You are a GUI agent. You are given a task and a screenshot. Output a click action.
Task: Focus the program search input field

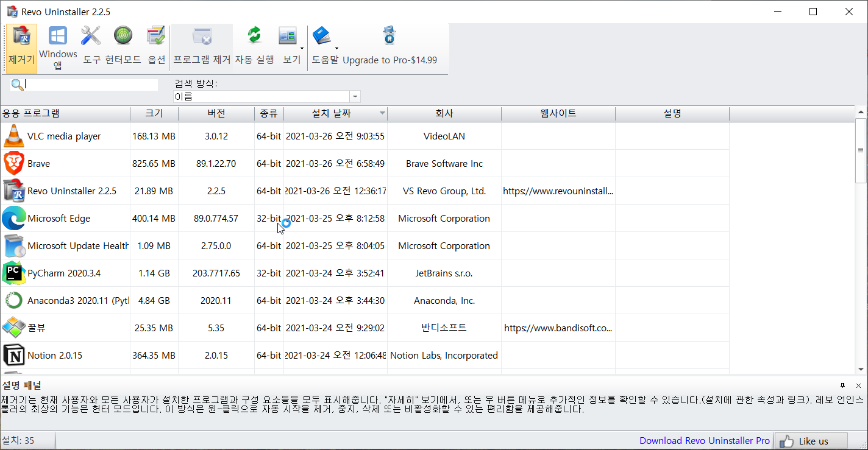[91, 85]
